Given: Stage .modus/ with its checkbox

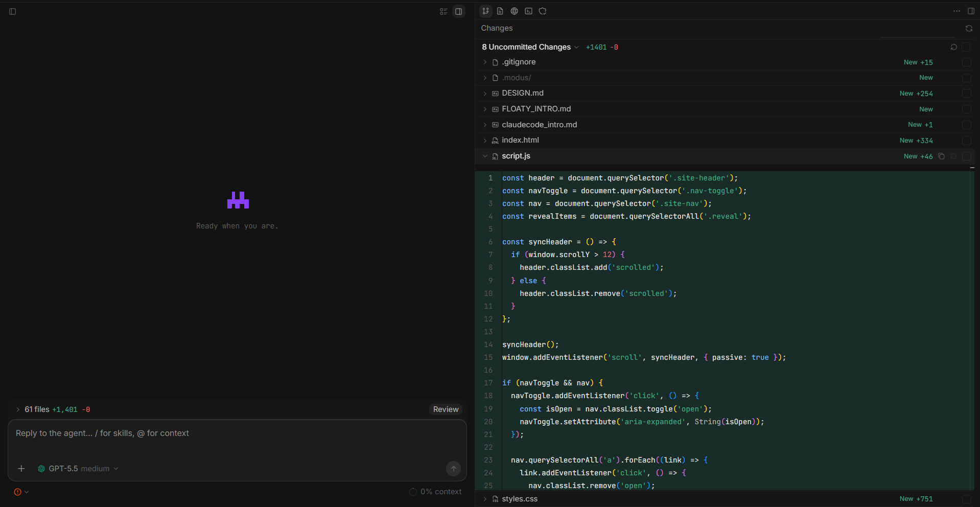Looking at the screenshot, I should pyautogui.click(x=966, y=78).
